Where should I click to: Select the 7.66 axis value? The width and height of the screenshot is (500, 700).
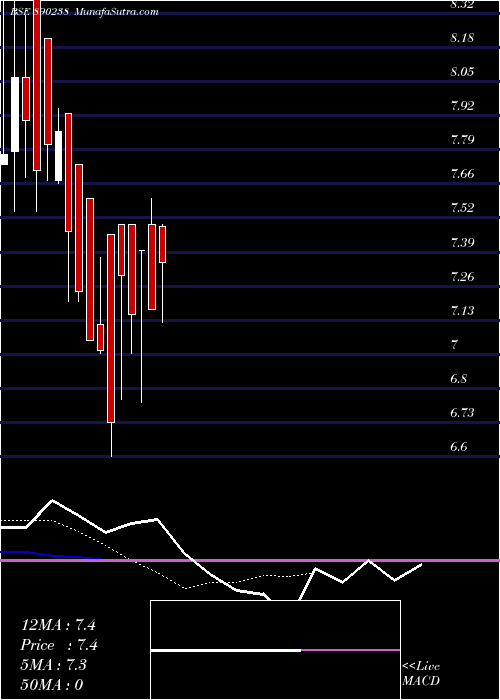pos(462,174)
